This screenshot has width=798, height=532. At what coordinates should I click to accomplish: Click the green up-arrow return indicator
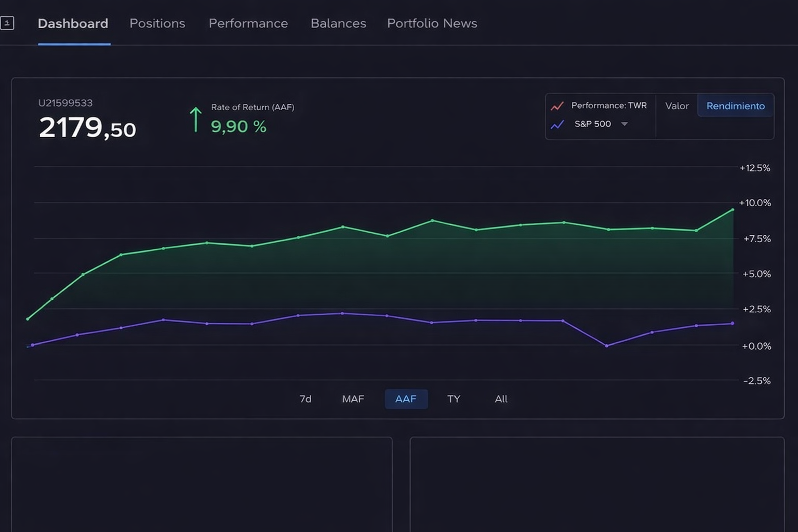point(195,119)
